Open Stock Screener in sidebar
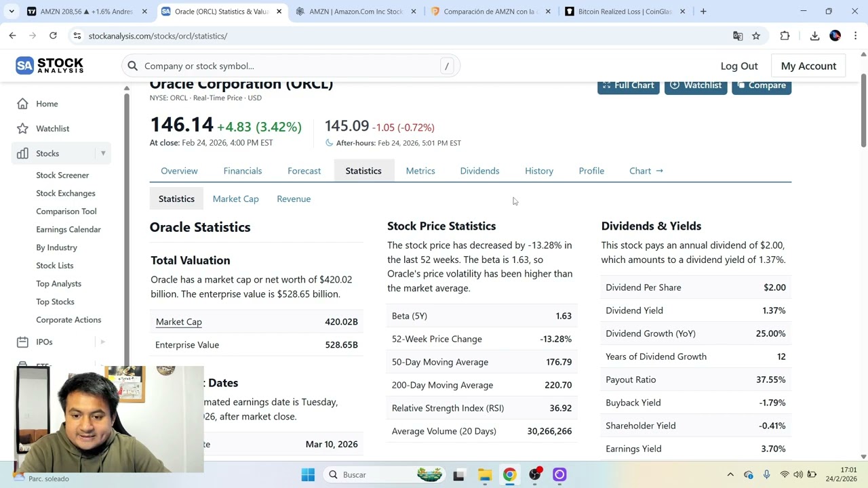This screenshot has height=488, width=868. [62, 176]
